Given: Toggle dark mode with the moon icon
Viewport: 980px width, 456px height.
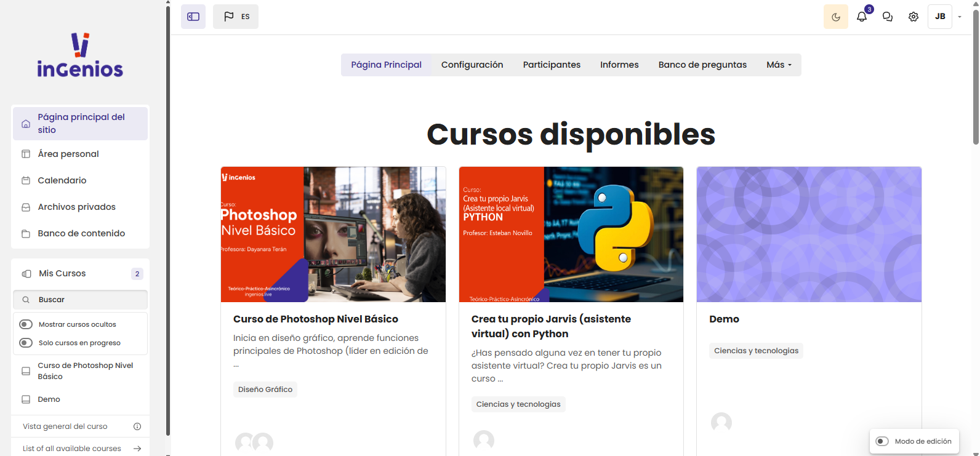Looking at the screenshot, I should (x=835, y=17).
